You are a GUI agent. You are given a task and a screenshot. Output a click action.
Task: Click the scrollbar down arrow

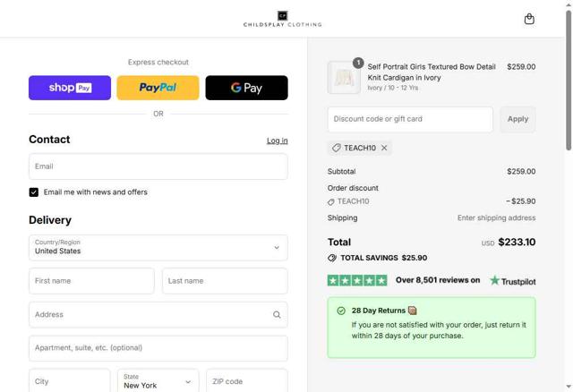coord(569,387)
